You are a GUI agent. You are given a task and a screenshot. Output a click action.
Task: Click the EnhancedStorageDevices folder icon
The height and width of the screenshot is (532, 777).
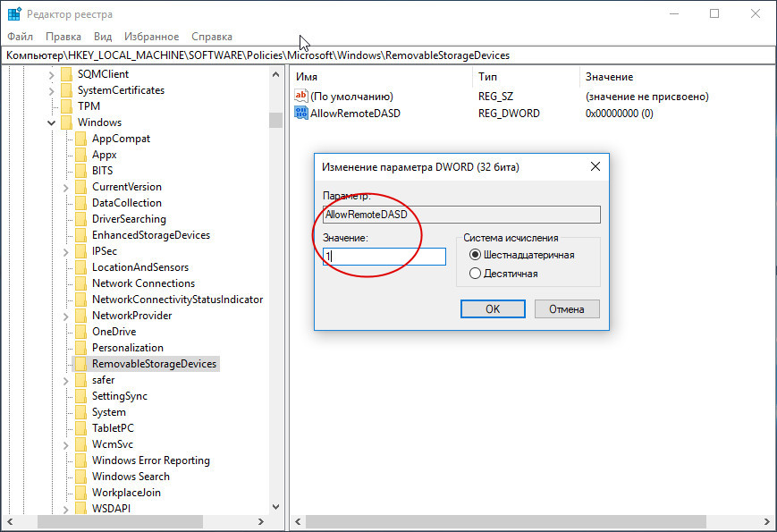click(80, 235)
